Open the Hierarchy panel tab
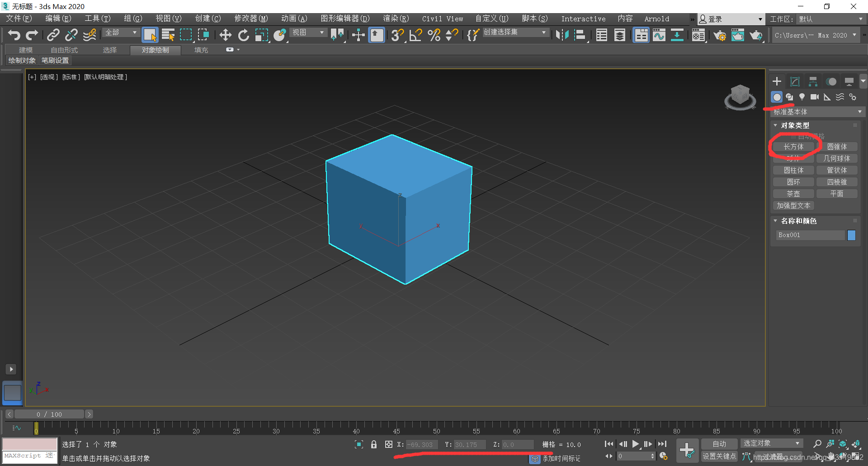The height and width of the screenshot is (466, 868). 813,81
